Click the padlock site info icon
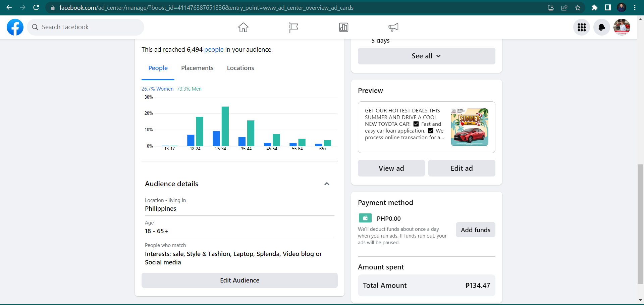 pyautogui.click(x=53, y=8)
